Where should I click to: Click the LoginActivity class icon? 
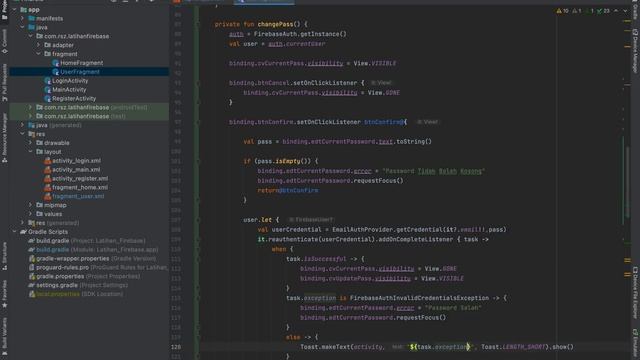(47, 81)
